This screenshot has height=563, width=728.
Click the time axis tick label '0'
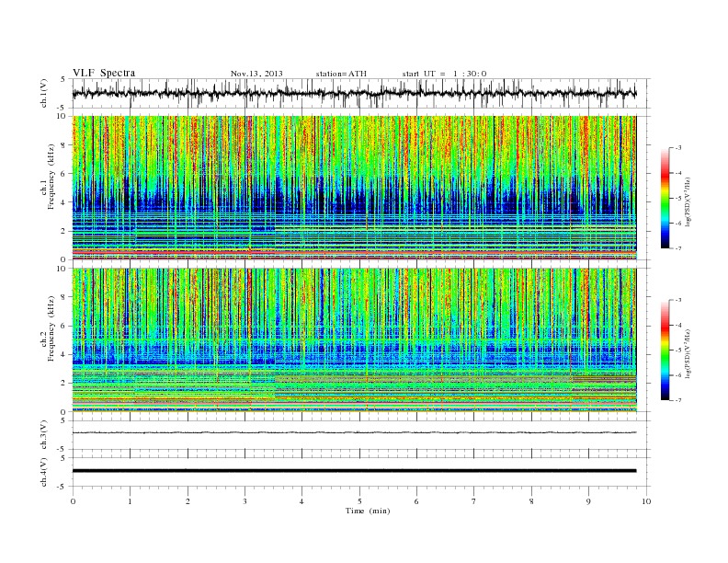pos(73,501)
